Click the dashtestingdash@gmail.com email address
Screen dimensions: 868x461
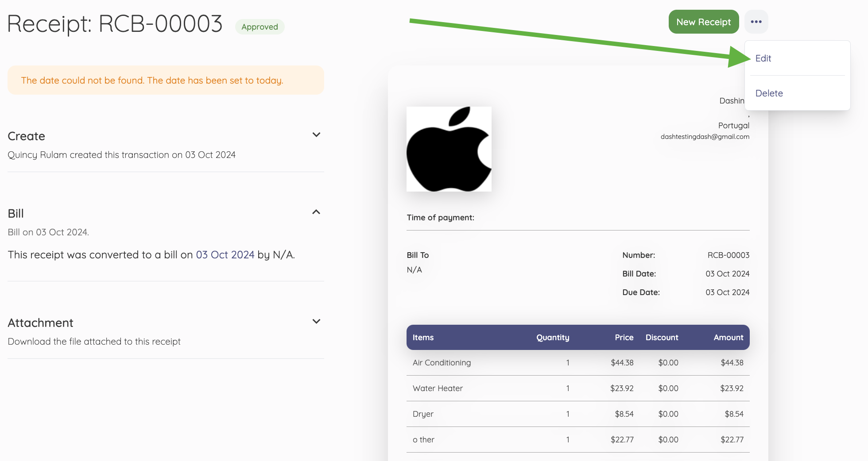point(705,137)
